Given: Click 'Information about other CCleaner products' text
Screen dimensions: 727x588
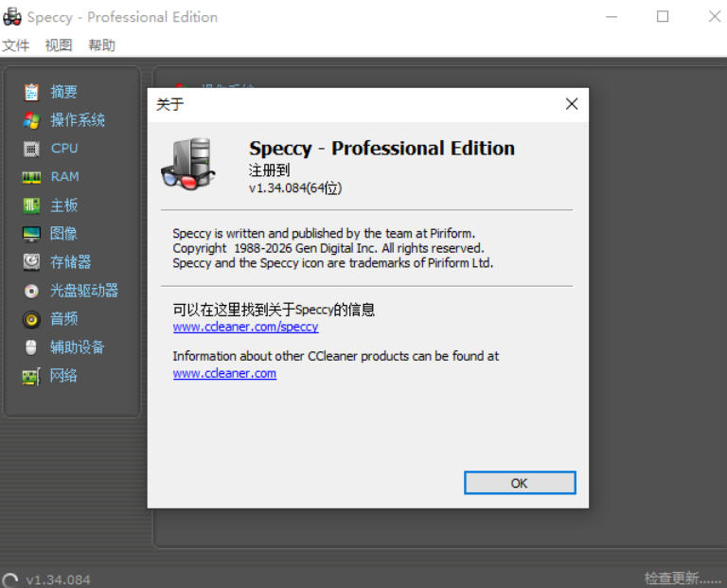Looking at the screenshot, I should point(336,356).
